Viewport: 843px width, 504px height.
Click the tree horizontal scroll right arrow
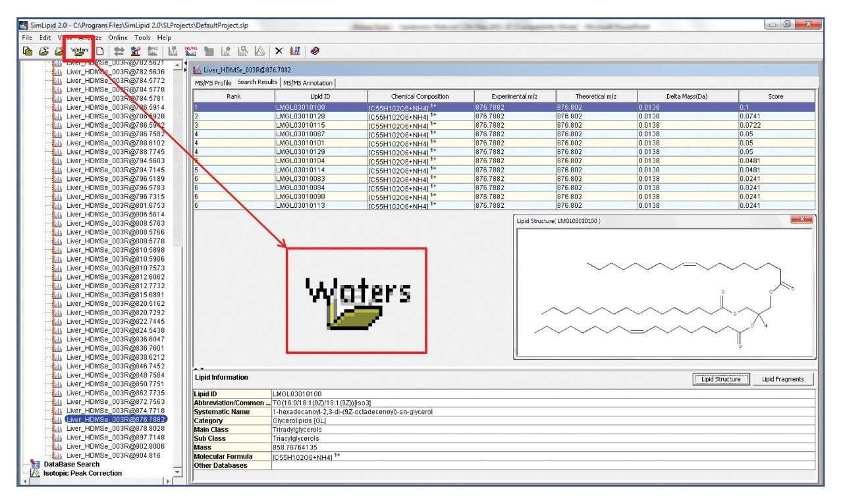[x=167, y=482]
